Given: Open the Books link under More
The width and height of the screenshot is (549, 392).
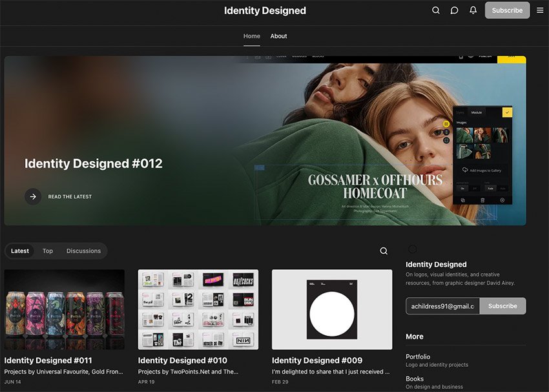Looking at the screenshot, I should (415, 378).
